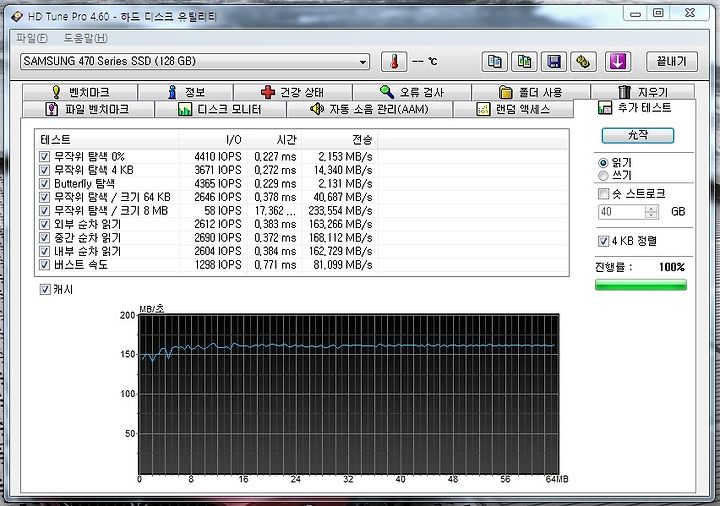Image resolution: width=720 pixels, height=506 pixels.
Task: Click the I/O column header
Action: point(213,140)
